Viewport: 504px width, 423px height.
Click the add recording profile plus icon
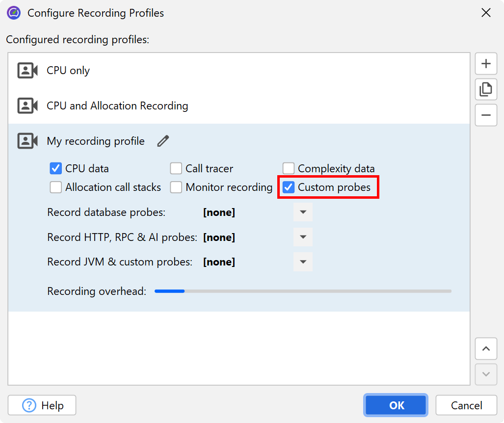pos(486,64)
